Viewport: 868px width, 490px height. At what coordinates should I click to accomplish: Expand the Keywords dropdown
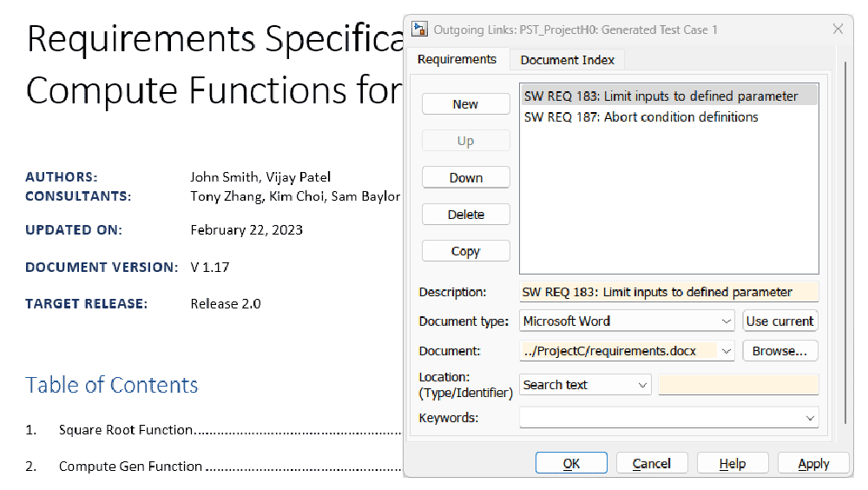pyautogui.click(x=810, y=418)
